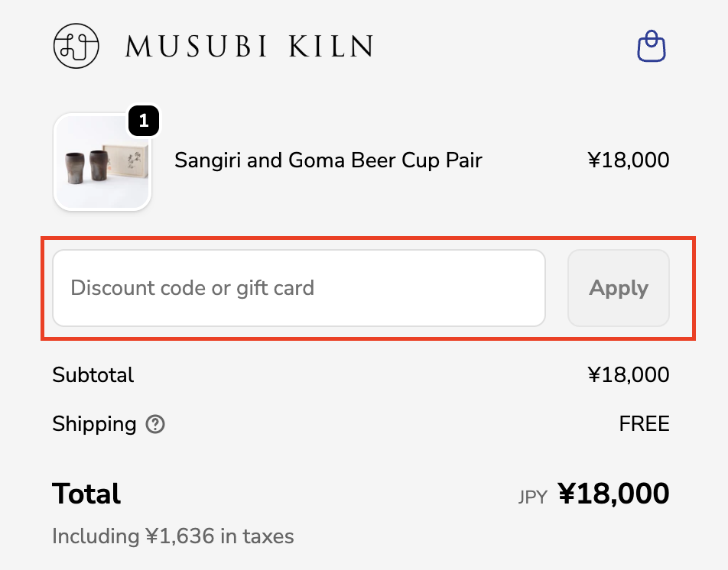This screenshot has height=570, width=728.
Task: Click the MUSUBI KILN wordmark text
Action: 249,46
